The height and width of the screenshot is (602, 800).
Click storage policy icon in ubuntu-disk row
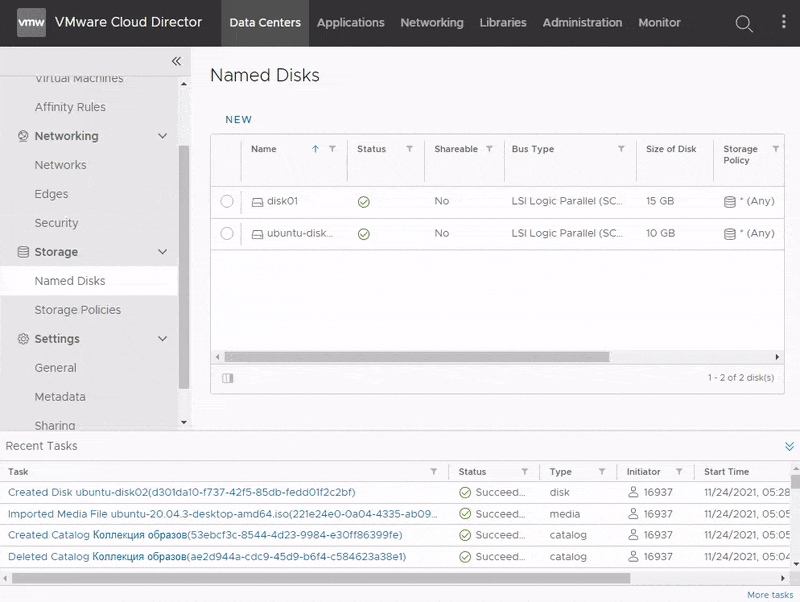[730, 234]
